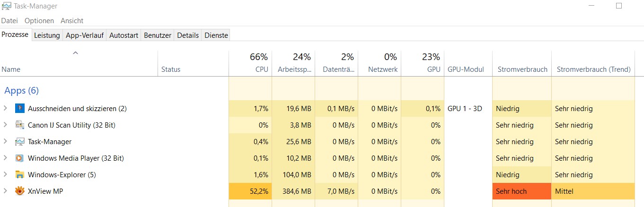Click the Windows-Explorer folder icon
The image size is (644, 207).
click(19, 175)
